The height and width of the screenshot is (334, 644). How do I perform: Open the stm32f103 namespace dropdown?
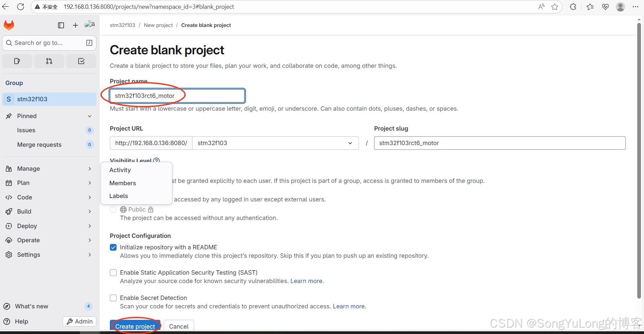pyautogui.click(x=275, y=143)
